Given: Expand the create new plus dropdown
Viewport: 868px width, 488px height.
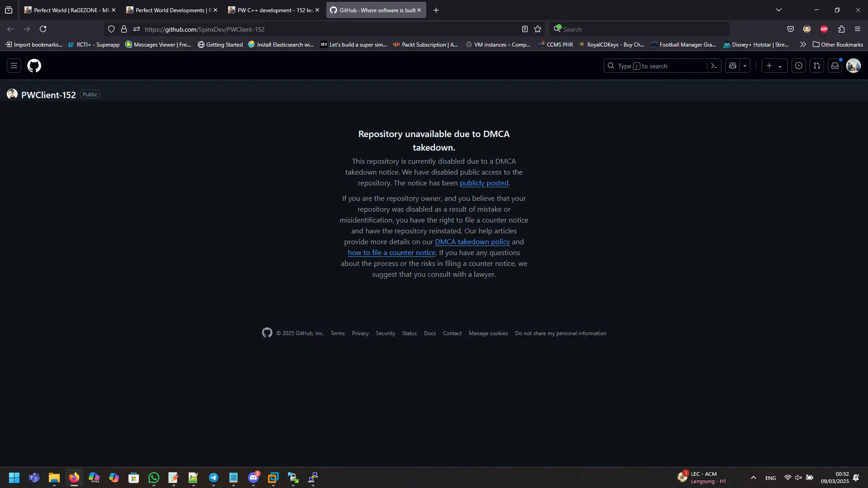Looking at the screenshot, I should click(x=774, y=66).
